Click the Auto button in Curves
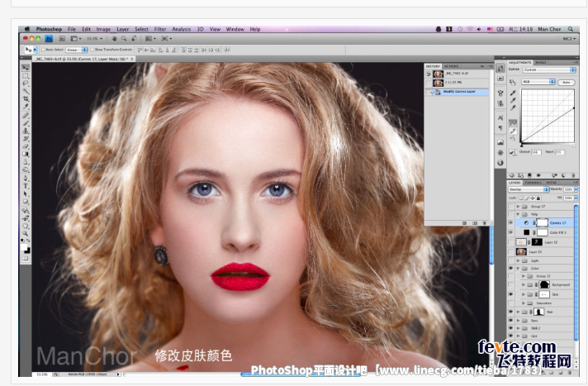This screenshot has width=588, height=386. pyautogui.click(x=567, y=82)
